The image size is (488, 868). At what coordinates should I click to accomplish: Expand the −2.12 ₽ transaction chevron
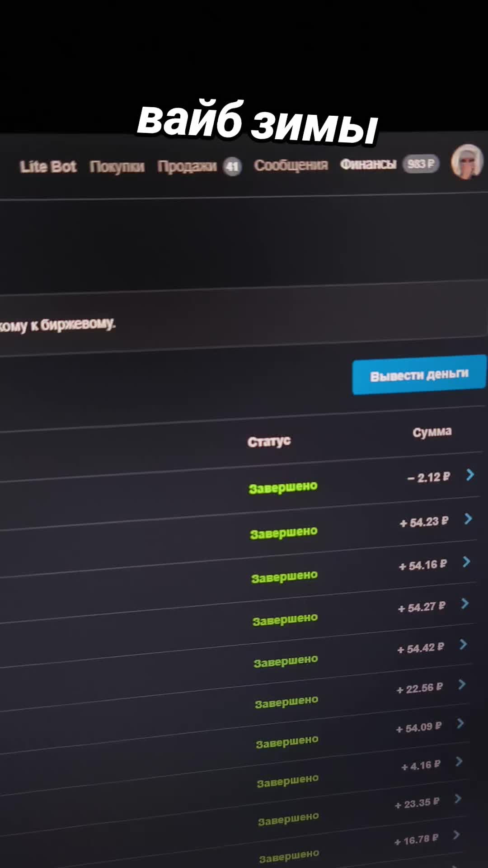pos(470,475)
